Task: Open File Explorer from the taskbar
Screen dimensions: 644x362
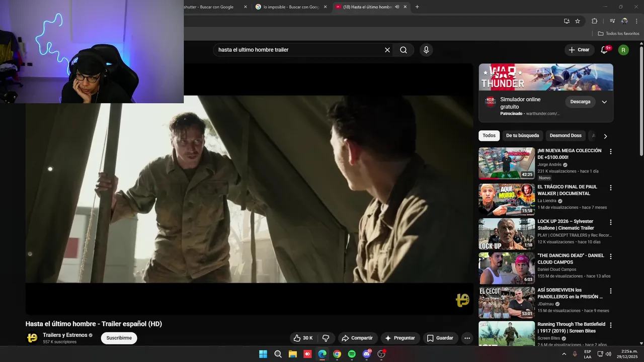Action: pos(292,354)
